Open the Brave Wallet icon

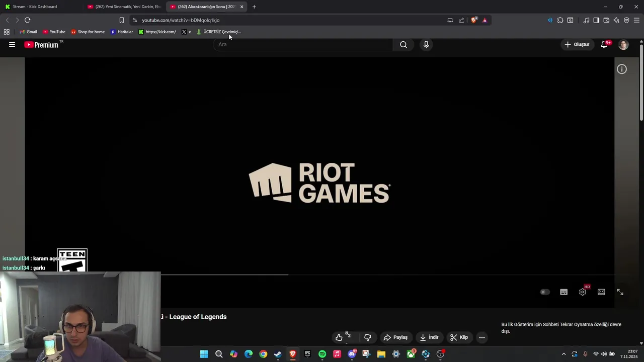click(x=606, y=20)
